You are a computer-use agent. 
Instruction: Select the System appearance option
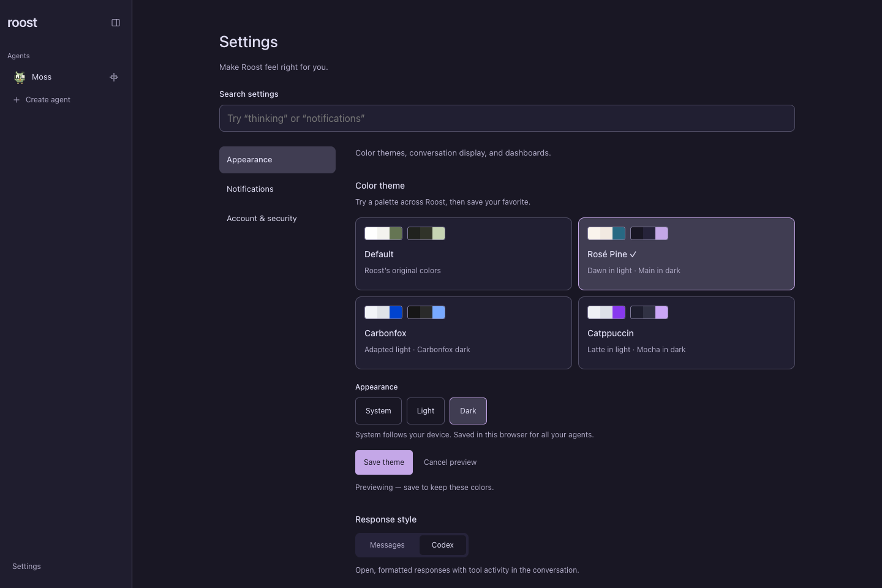pyautogui.click(x=379, y=411)
